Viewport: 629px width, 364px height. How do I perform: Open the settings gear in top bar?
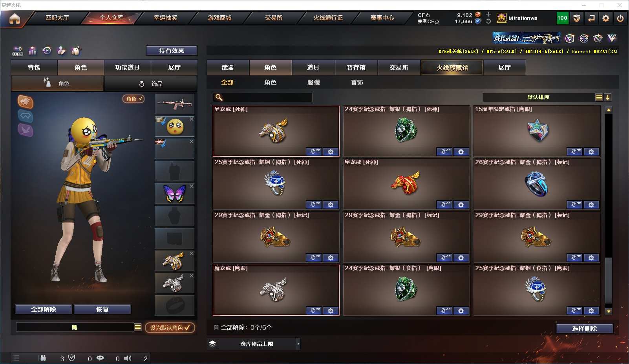(606, 18)
